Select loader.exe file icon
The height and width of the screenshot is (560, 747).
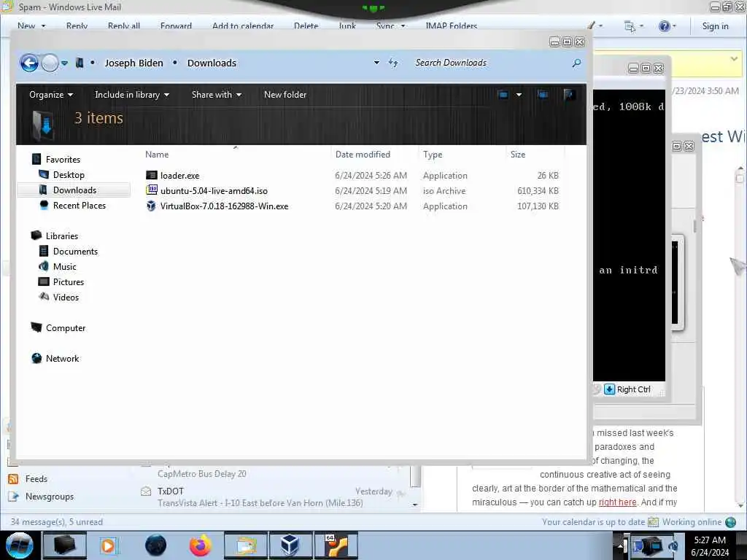click(151, 175)
